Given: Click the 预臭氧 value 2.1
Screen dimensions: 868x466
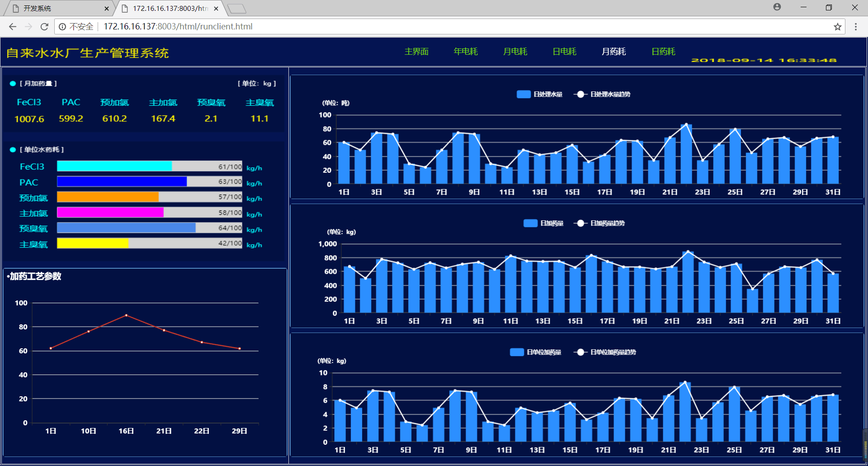Looking at the screenshot, I should (211, 119).
